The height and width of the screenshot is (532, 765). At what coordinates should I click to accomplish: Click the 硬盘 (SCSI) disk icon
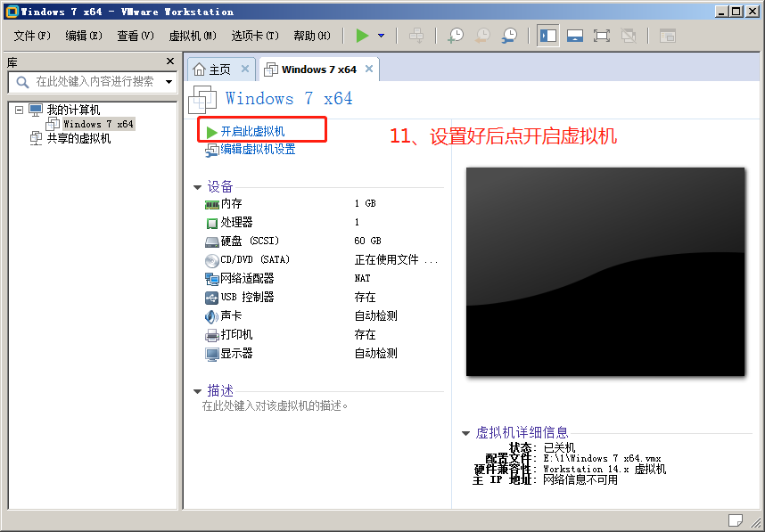(211, 241)
